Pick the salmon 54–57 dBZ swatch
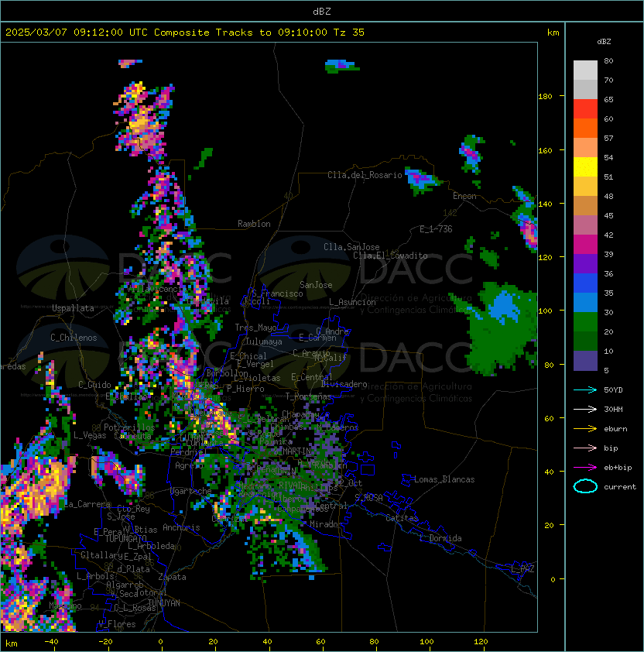Screen dimensions: 644x652 point(585,148)
